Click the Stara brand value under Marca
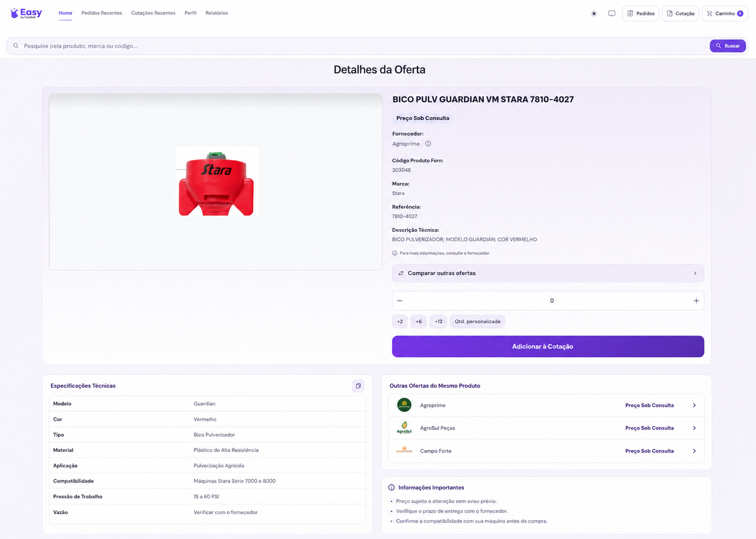Viewport: 756px width, 539px height. [398, 193]
